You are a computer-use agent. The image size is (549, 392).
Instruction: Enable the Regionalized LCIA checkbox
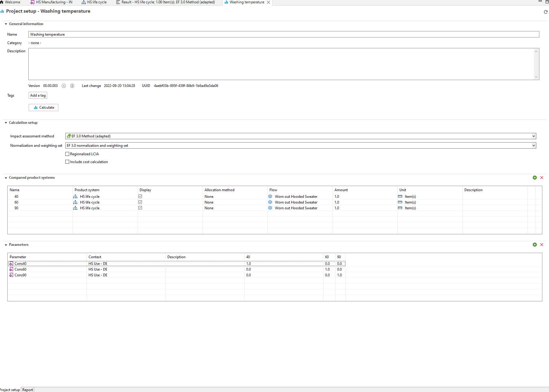(x=67, y=154)
